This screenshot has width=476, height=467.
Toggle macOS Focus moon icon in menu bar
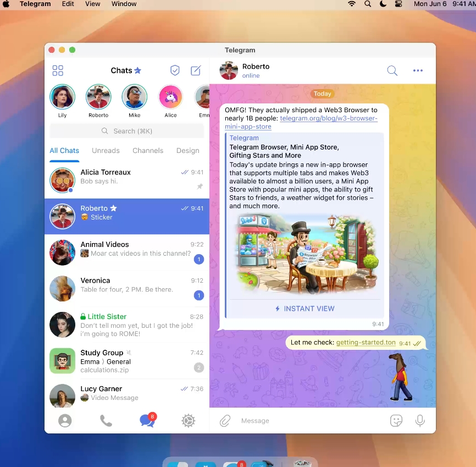point(383,4)
